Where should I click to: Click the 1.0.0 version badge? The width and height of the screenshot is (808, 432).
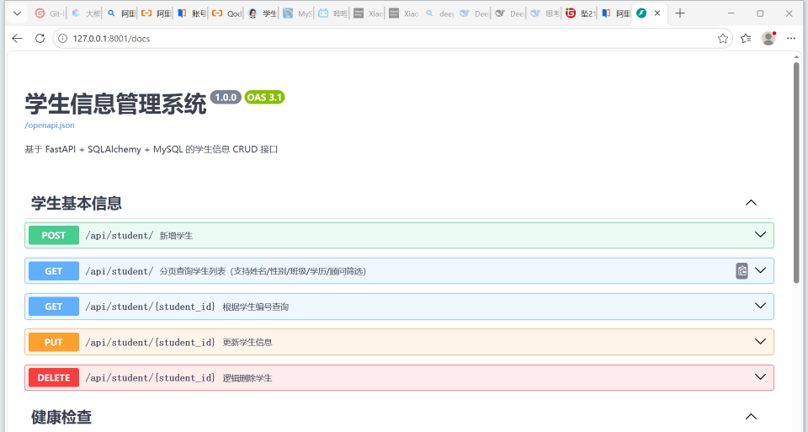(x=226, y=97)
